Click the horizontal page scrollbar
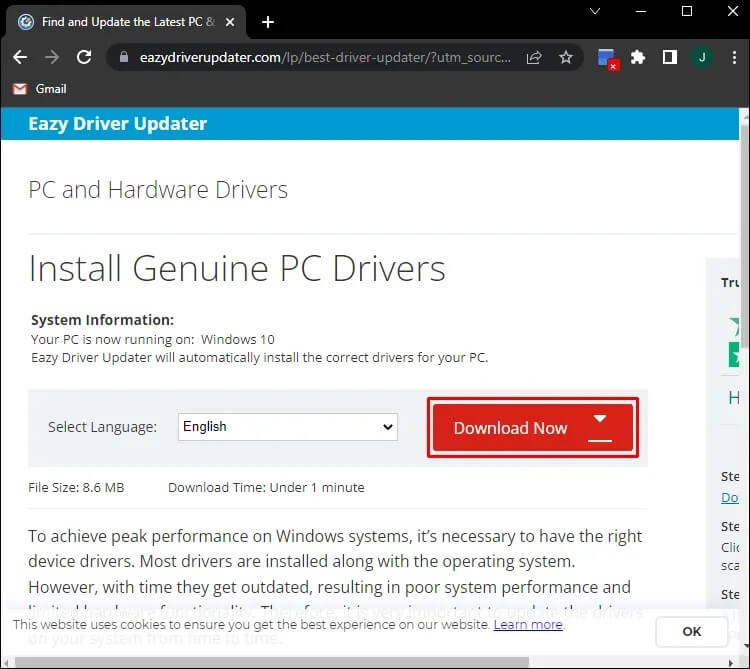Image resolution: width=750 pixels, height=669 pixels. point(272,662)
